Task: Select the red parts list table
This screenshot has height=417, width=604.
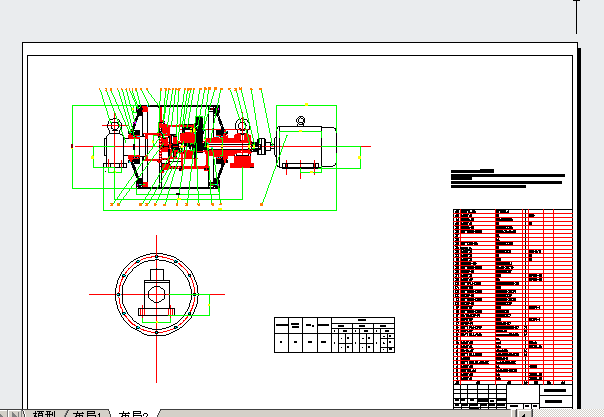Action: [513, 296]
